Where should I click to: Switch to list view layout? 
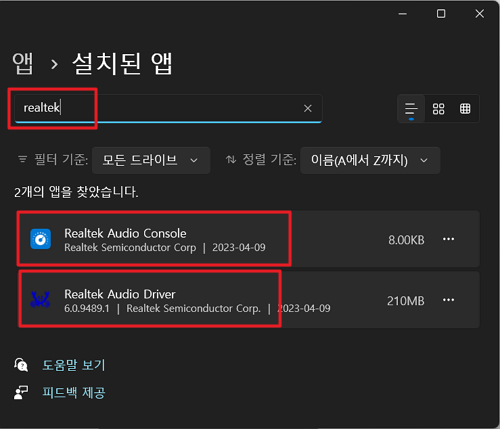point(411,109)
